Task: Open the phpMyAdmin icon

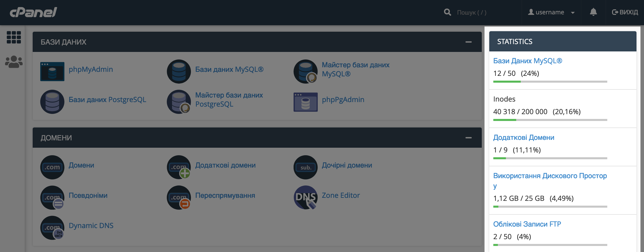Action: coord(52,71)
